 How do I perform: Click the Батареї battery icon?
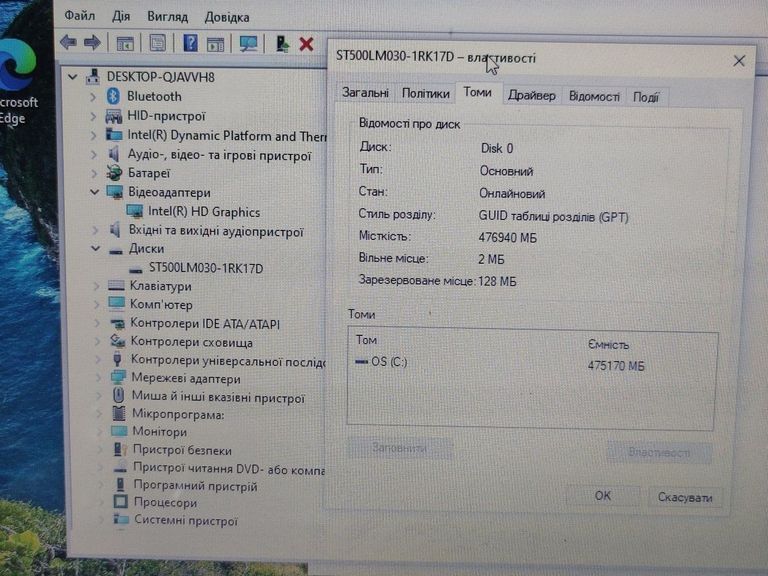[x=114, y=173]
